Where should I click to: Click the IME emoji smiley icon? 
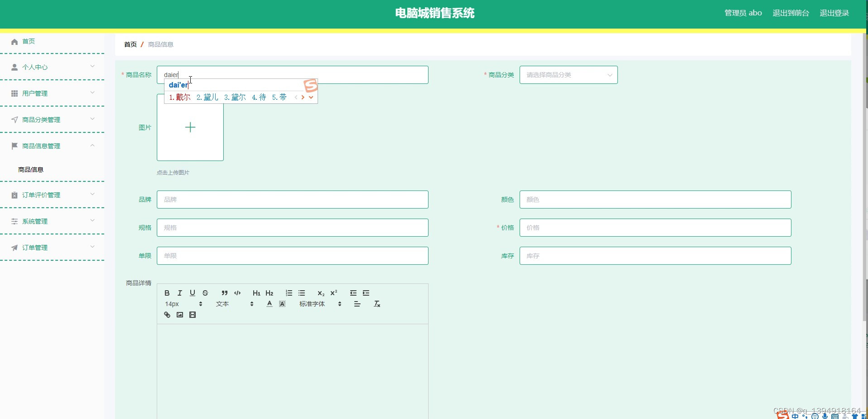pos(815,416)
